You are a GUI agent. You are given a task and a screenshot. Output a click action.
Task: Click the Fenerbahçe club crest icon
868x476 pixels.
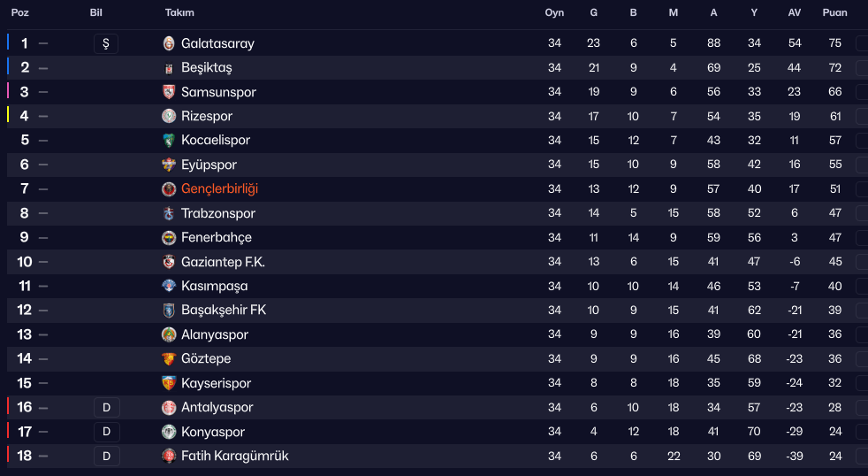169,237
